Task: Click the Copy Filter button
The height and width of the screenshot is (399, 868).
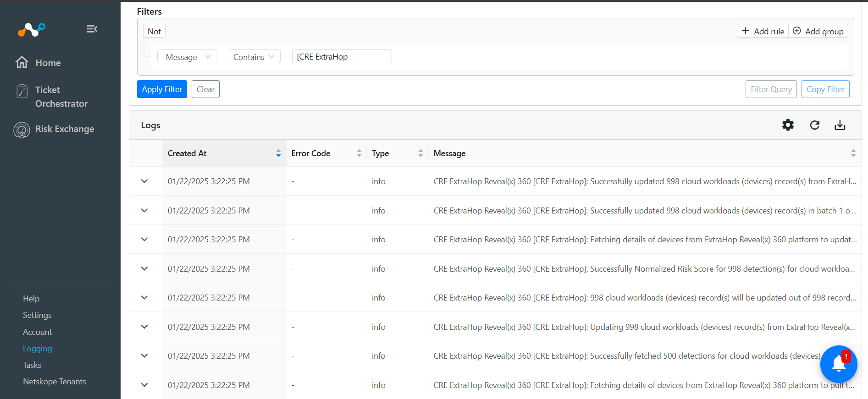Action: [825, 89]
